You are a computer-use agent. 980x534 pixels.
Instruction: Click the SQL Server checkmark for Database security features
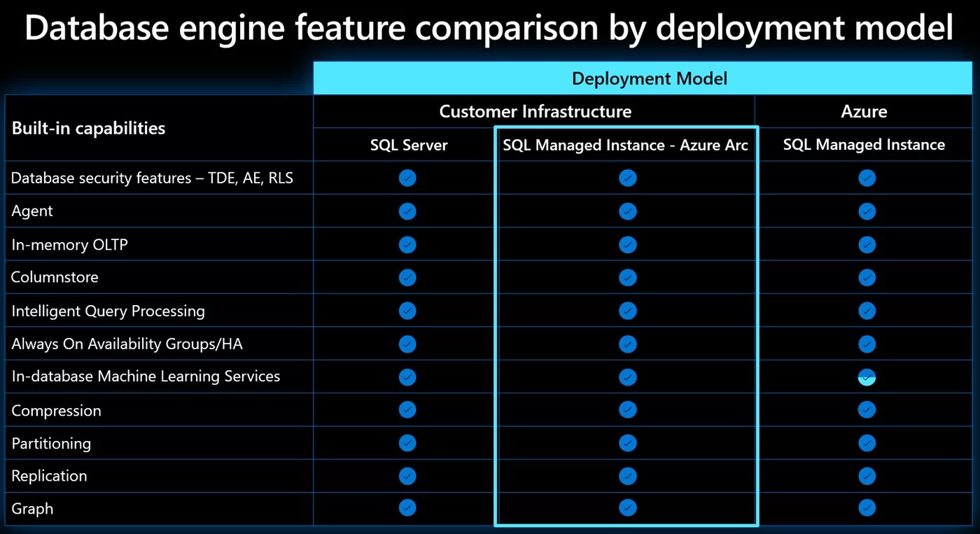(x=407, y=178)
